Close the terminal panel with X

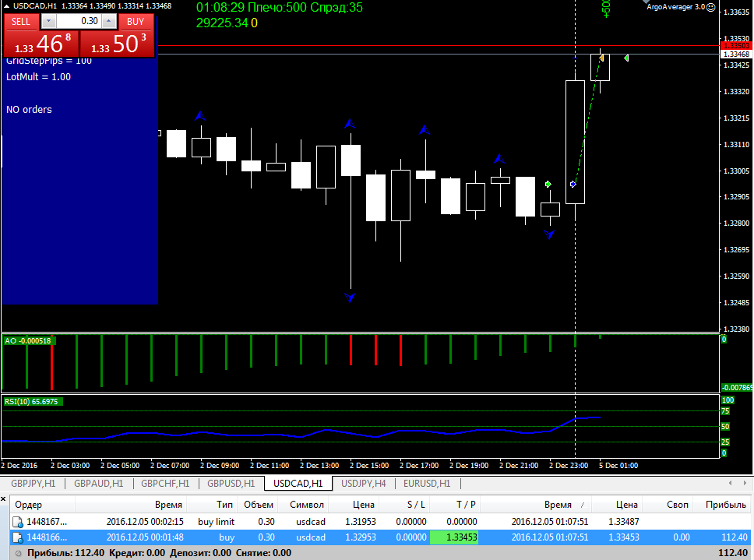point(3,499)
